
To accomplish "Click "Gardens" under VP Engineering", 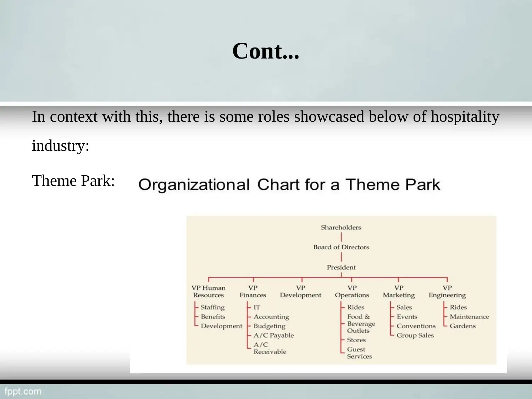I will (462, 326).
